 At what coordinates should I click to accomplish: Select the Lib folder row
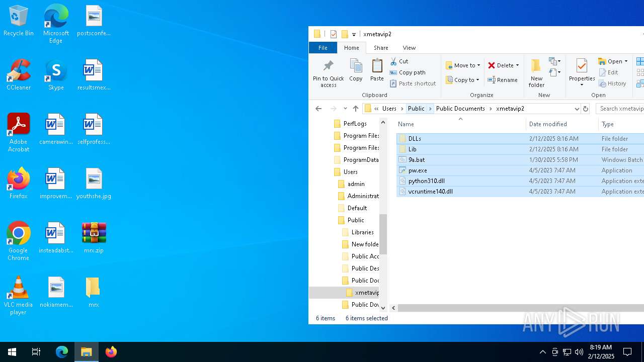520,149
